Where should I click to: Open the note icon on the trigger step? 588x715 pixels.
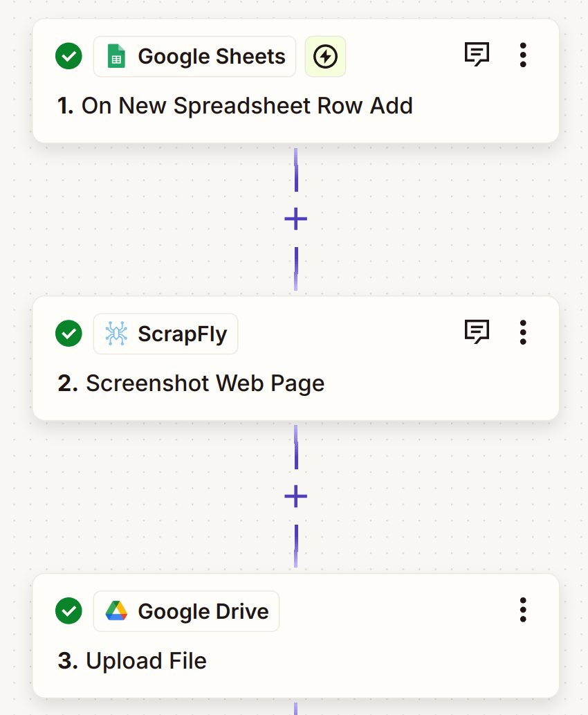pyautogui.click(x=477, y=52)
